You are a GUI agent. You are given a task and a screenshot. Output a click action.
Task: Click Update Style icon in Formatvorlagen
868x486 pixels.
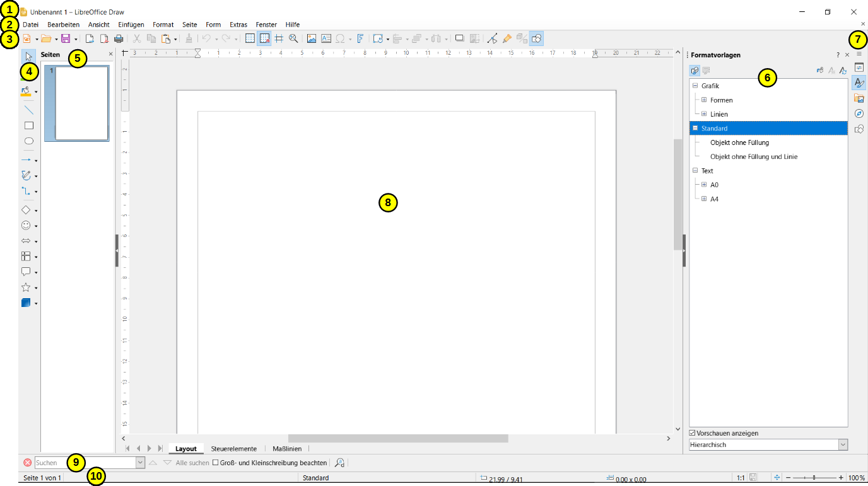point(843,71)
